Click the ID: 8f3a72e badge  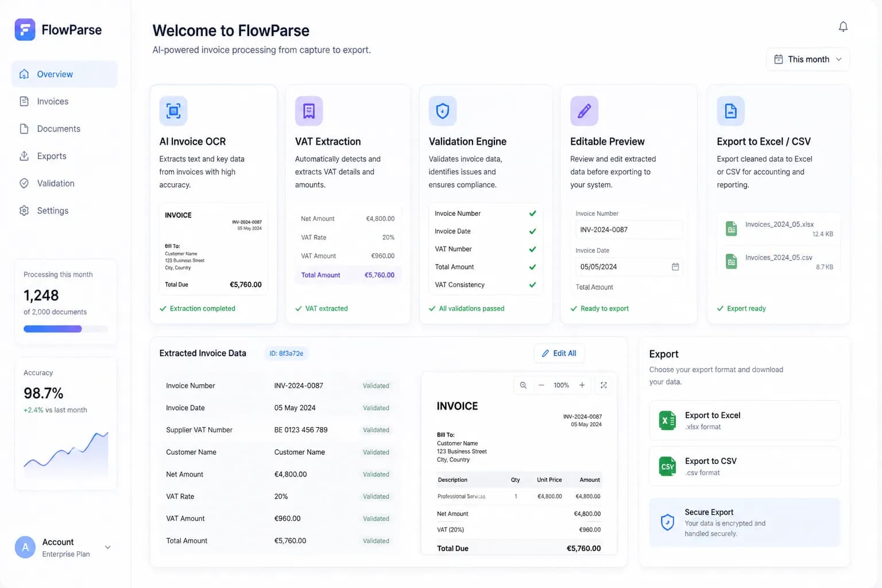(287, 353)
